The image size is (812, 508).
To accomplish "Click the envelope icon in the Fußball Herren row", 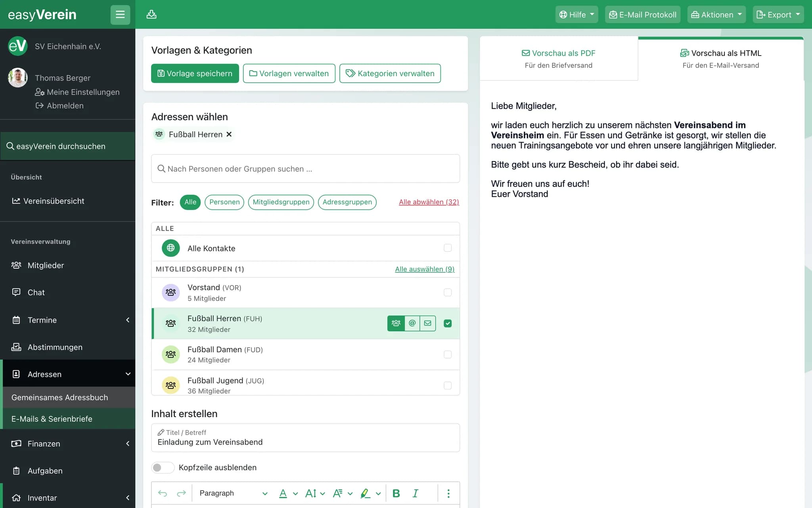I will pyautogui.click(x=428, y=323).
